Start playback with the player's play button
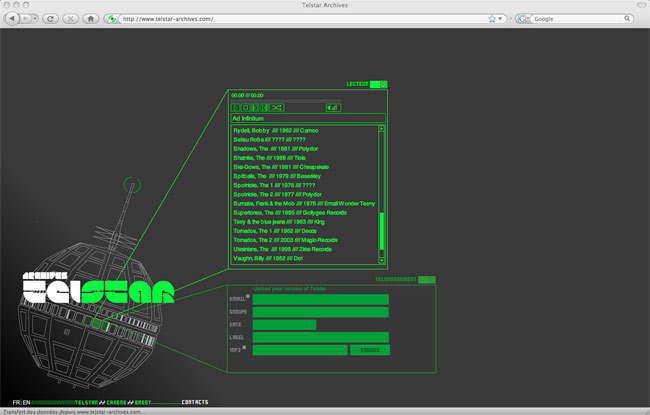 235,107
